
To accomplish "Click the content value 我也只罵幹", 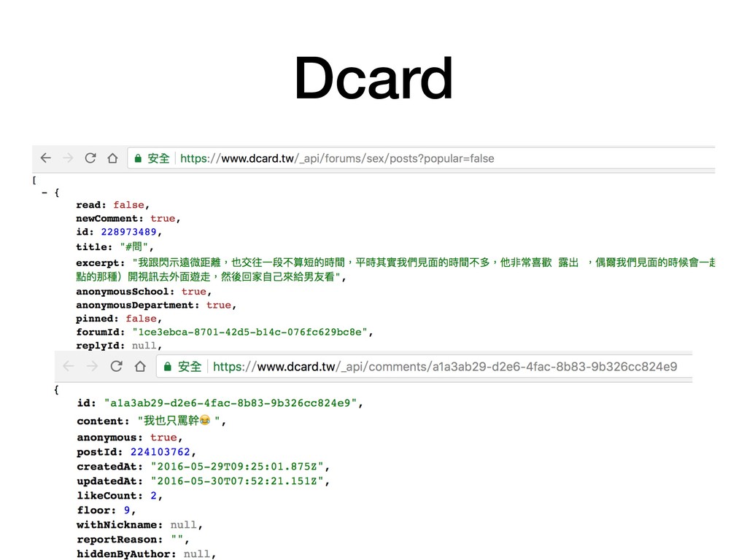I will (x=179, y=421).
